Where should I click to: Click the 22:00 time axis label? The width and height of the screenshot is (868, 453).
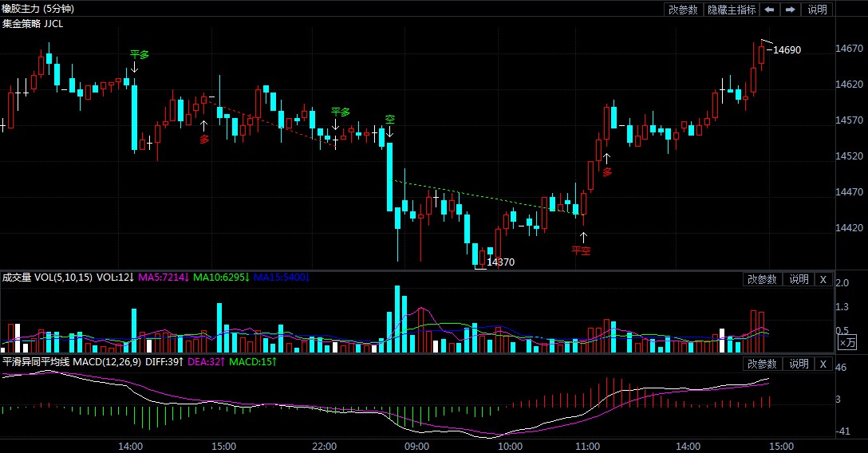[x=324, y=447]
